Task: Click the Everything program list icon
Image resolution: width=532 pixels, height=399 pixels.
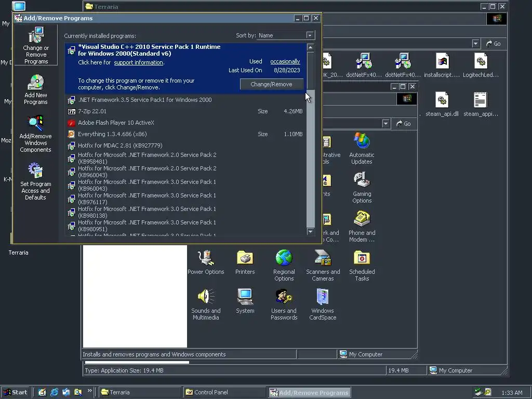Action: click(71, 134)
